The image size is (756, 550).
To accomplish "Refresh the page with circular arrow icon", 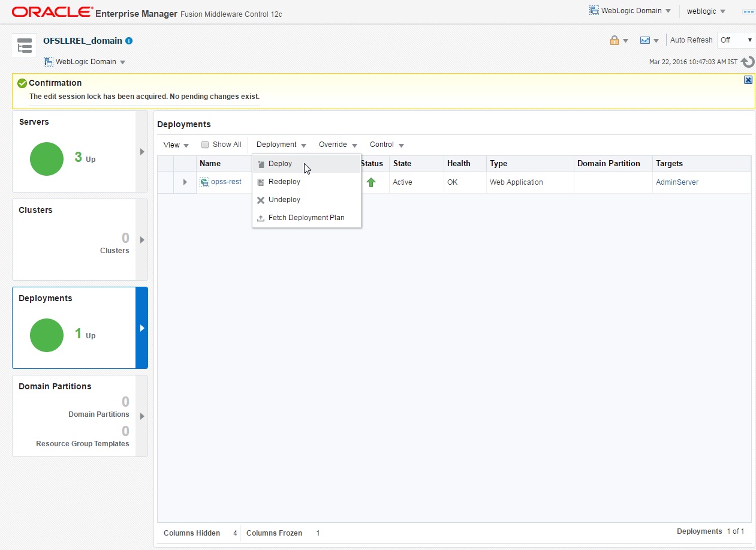I will 748,62.
